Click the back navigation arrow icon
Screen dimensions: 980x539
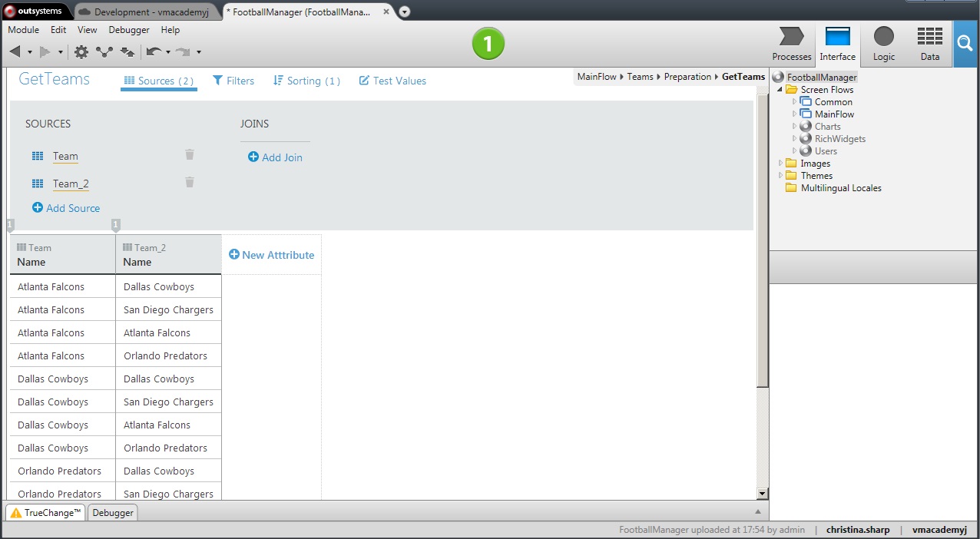tap(15, 52)
